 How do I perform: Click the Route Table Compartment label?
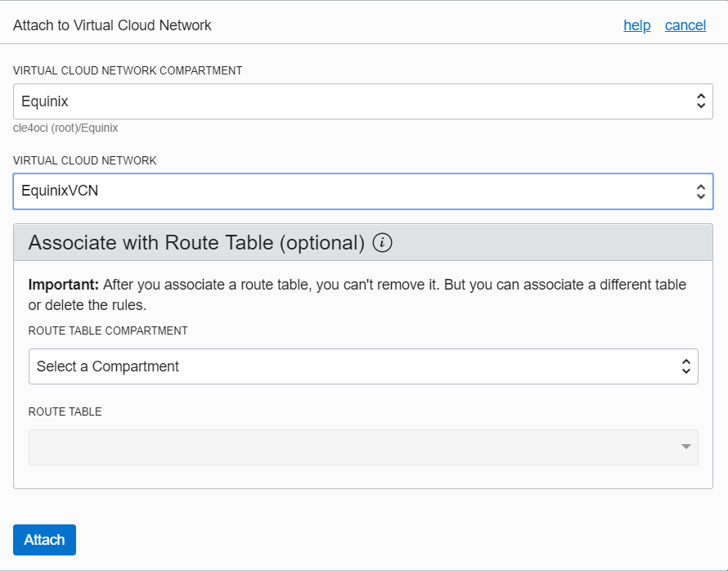108,330
